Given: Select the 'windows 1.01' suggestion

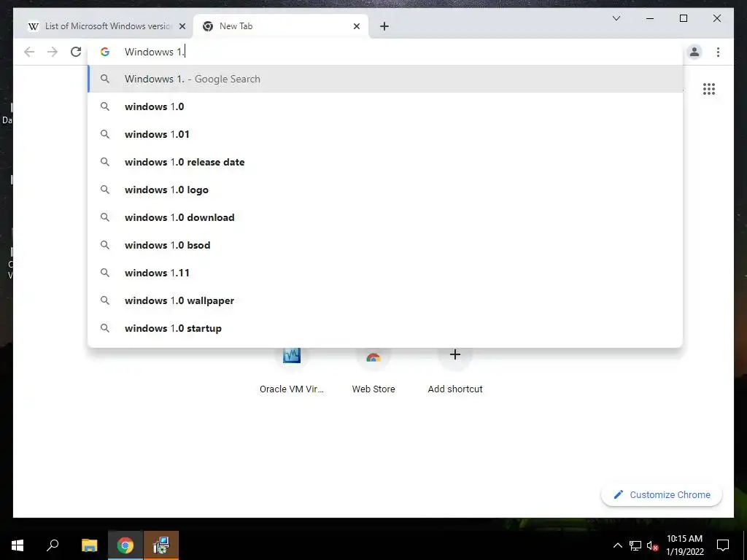Looking at the screenshot, I should pos(385,134).
